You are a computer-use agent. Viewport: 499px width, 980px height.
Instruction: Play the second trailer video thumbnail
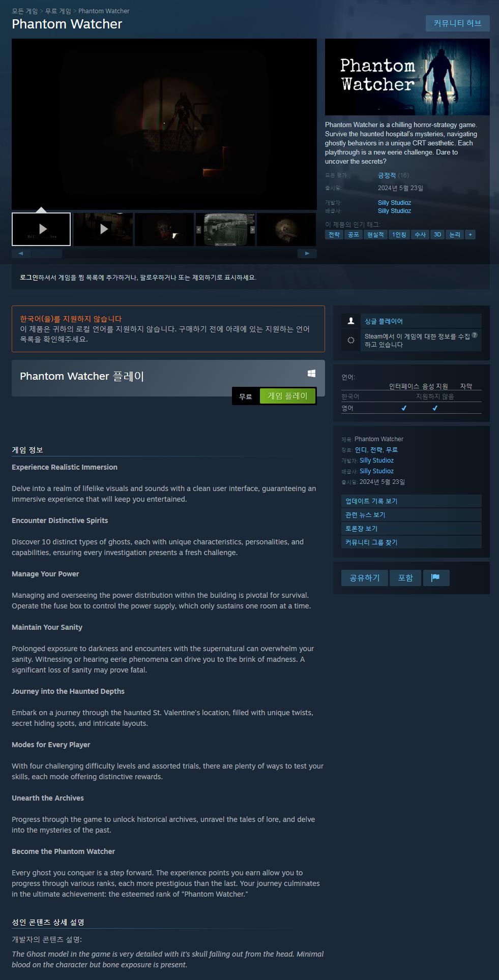coord(103,229)
